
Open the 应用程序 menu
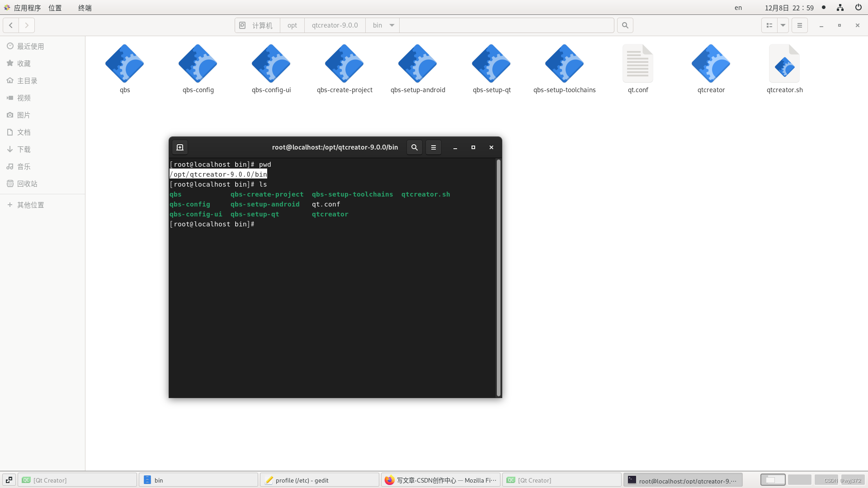(27, 8)
